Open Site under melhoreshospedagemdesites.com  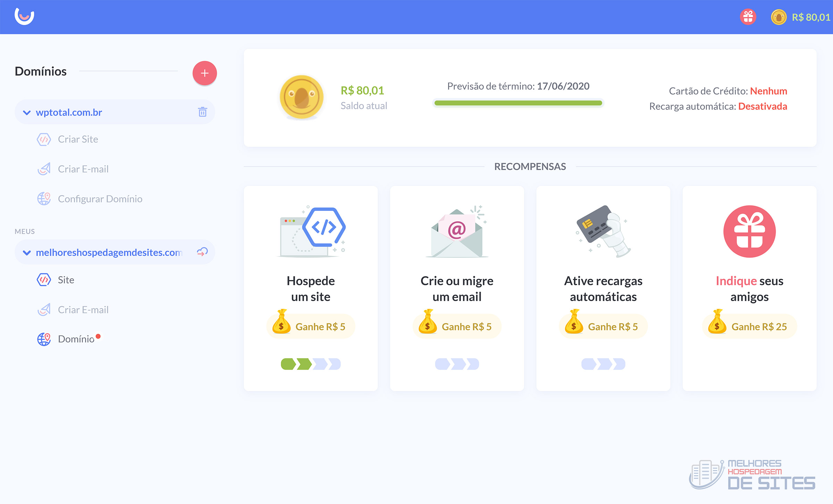point(66,280)
